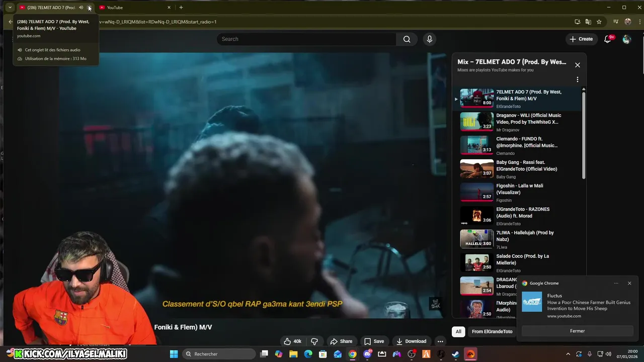Image resolution: width=644 pixels, height=362 pixels.
Task: Open the Create button
Action: pyautogui.click(x=581, y=39)
